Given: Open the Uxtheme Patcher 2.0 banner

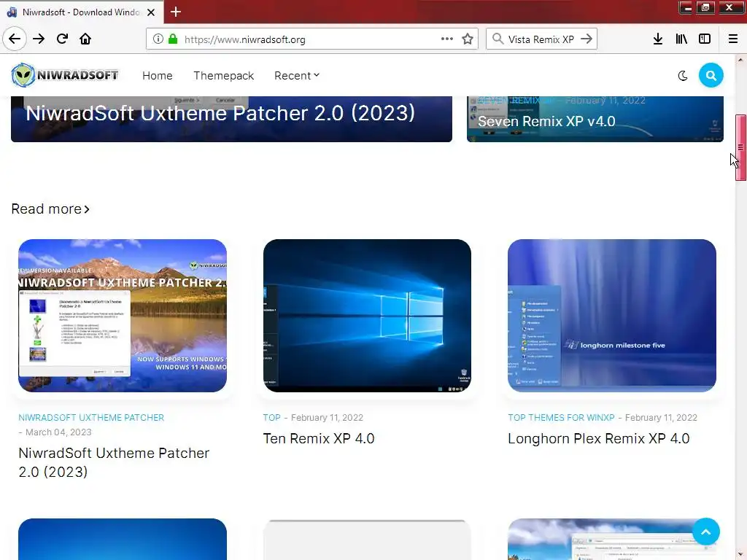Looking at the screenshot, I should pyautogui.click(x=231, y=119).
